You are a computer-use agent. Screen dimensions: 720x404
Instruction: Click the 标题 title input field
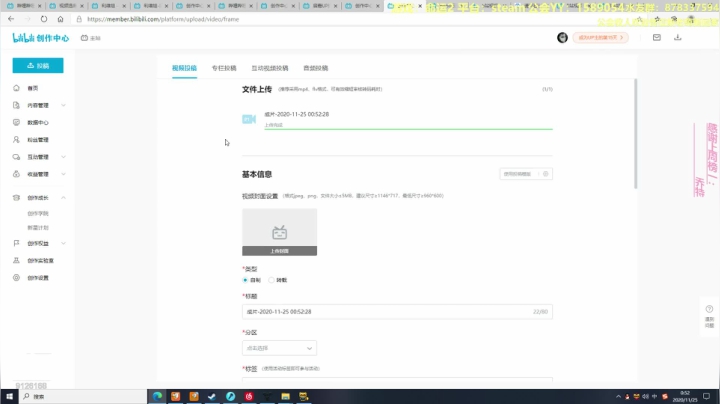point(397,312)
